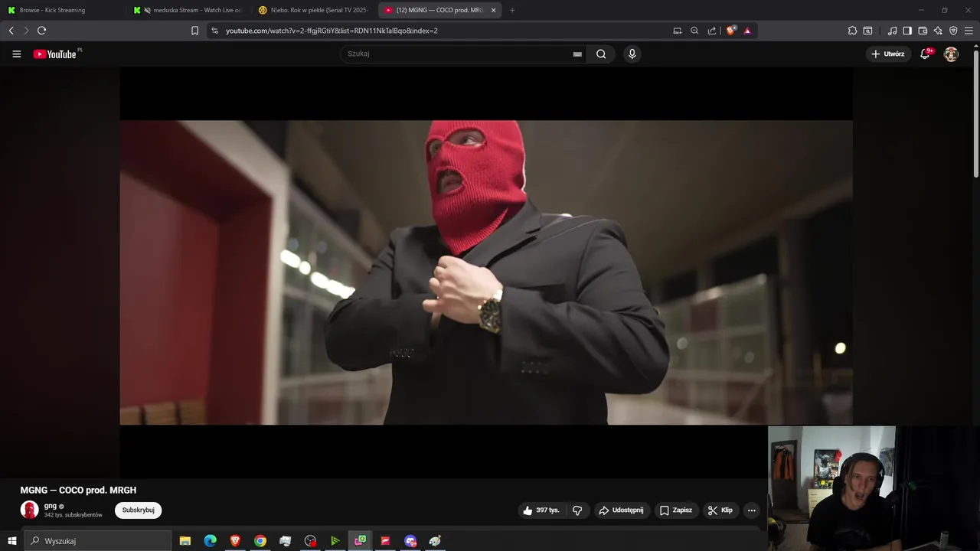This screenshot has width=980, height=551.
Task: Open Leo AI sparkle icon
Action: point(938,31)
